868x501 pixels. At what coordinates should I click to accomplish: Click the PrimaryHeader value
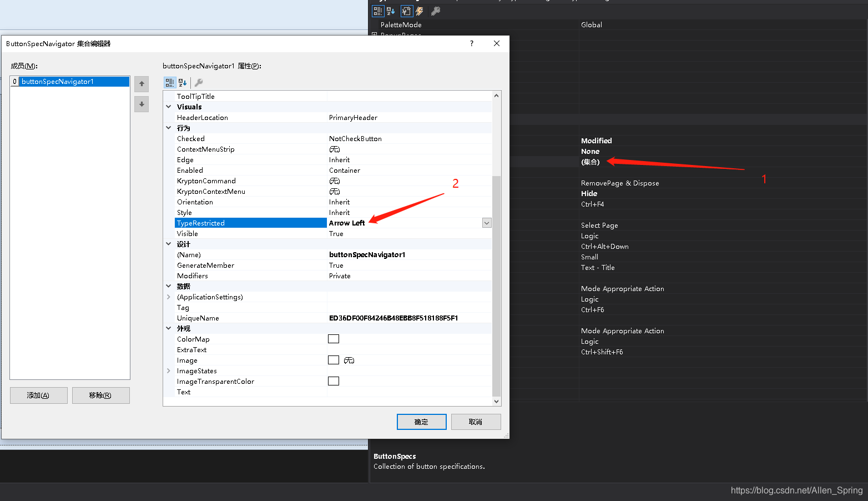coord(353,117)
